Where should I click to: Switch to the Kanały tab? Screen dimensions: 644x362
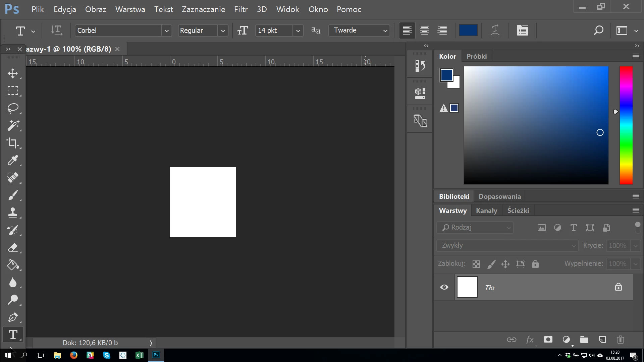point(486,210)
